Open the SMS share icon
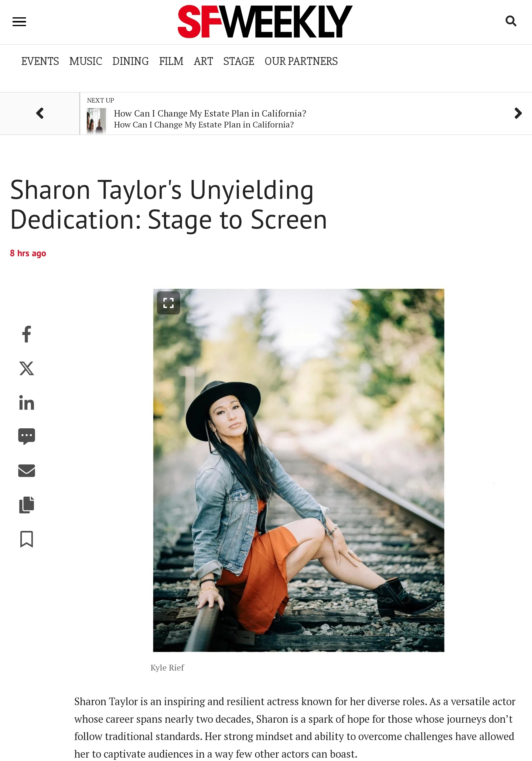The height and width of the screenshot is (761, 532). [26, 436]
